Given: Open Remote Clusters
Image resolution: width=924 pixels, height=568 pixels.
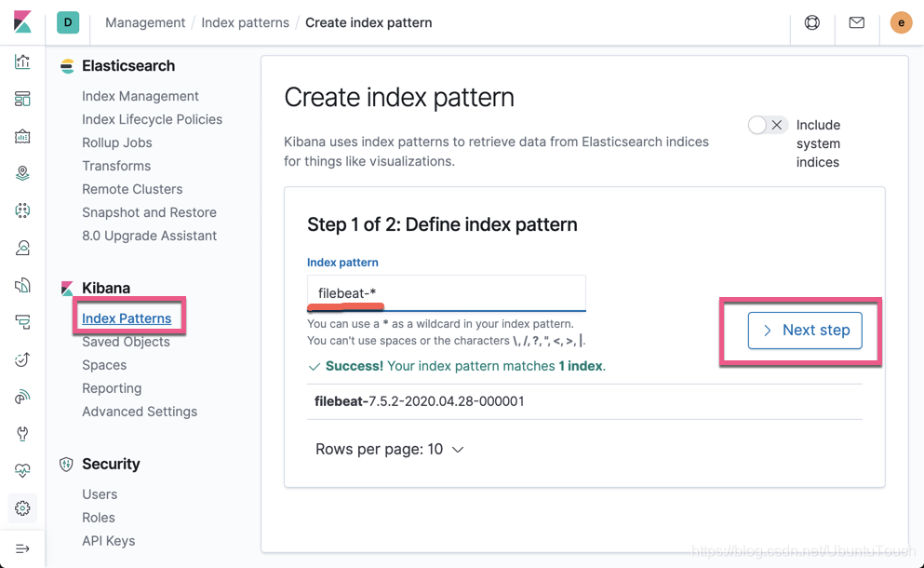Looking at the screenshot, I should 132,189.
